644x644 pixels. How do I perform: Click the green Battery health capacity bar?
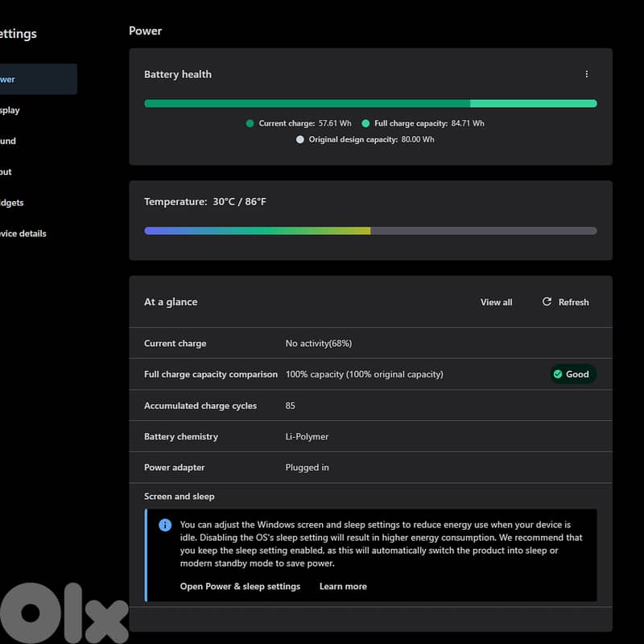tap(370, 104)
